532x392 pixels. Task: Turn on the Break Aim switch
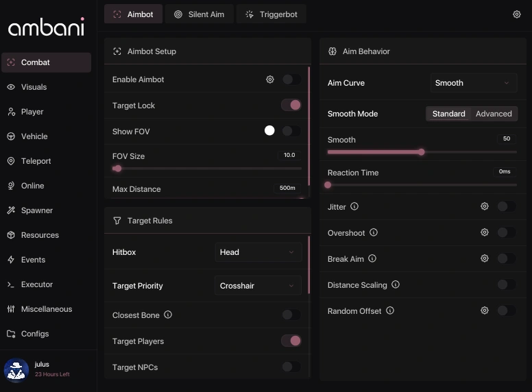tap(507, 258)
